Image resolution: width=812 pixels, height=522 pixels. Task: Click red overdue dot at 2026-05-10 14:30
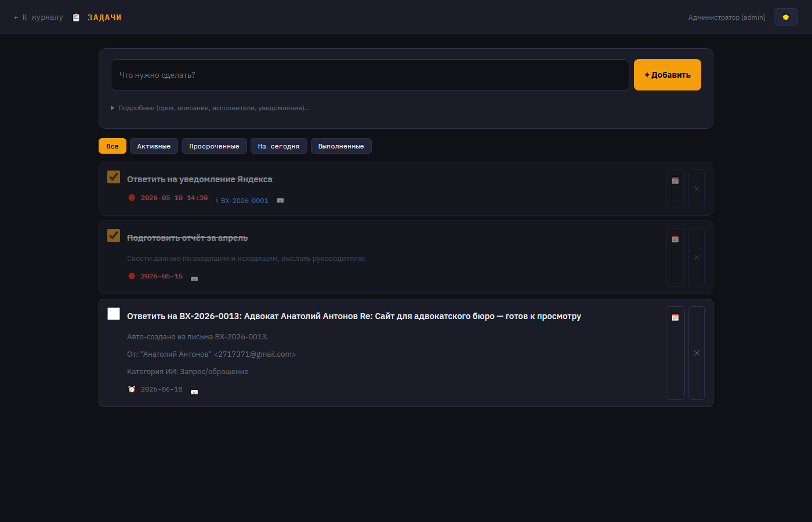pos(132,198)
